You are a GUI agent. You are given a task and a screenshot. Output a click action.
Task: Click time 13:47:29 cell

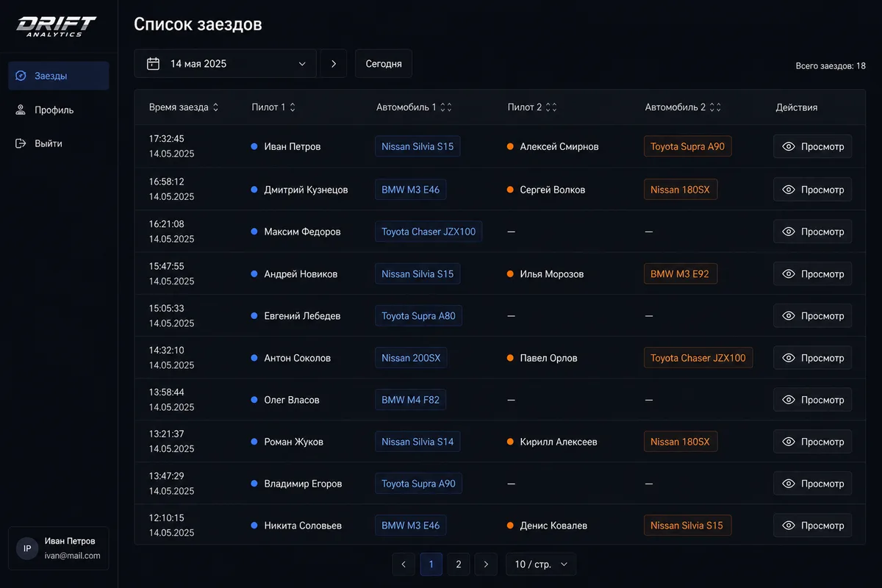tap(166, 476)
